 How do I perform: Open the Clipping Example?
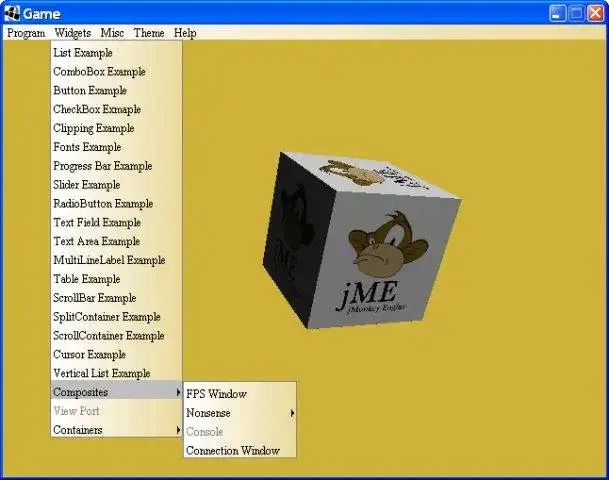point(116,128)
